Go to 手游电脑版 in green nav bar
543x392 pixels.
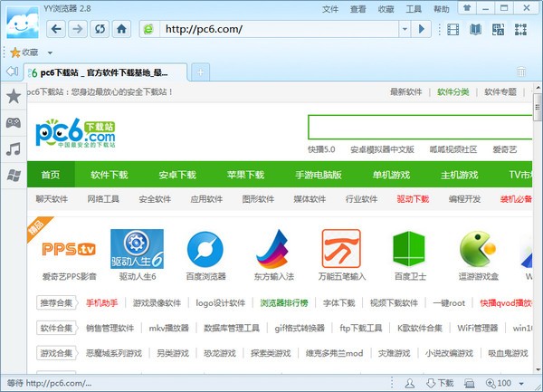click(319, 174)
